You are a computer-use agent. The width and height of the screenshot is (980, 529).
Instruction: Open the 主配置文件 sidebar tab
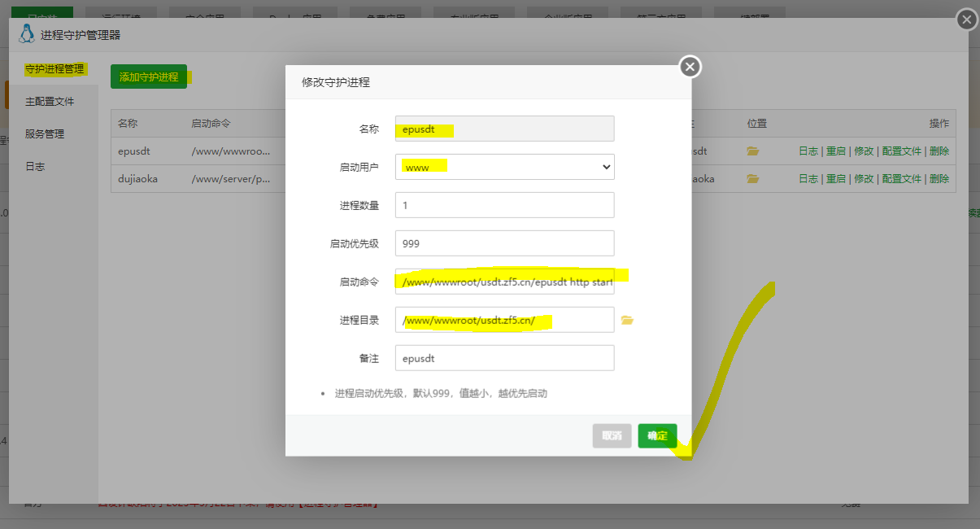tap(50, 102)
